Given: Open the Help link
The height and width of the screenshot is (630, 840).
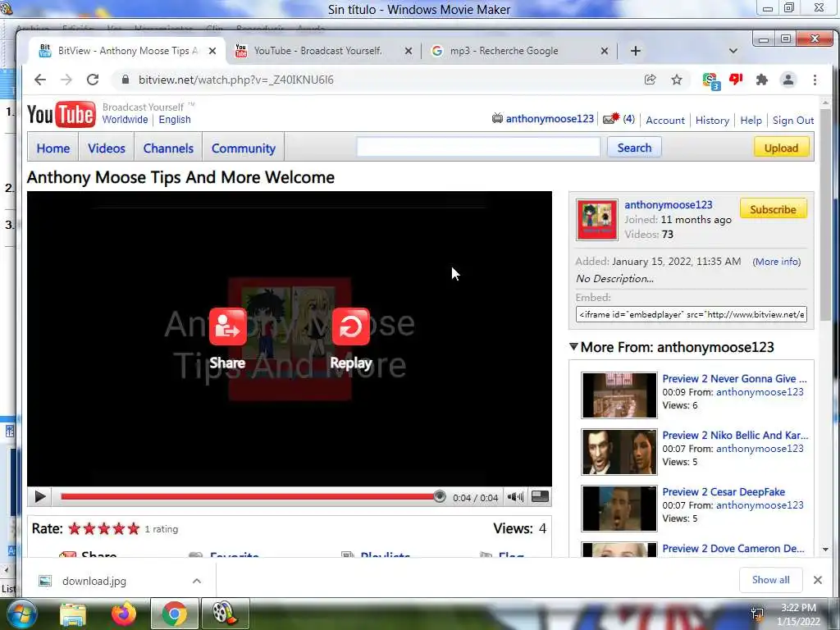Looking at the screenshot, I should 751,121.
